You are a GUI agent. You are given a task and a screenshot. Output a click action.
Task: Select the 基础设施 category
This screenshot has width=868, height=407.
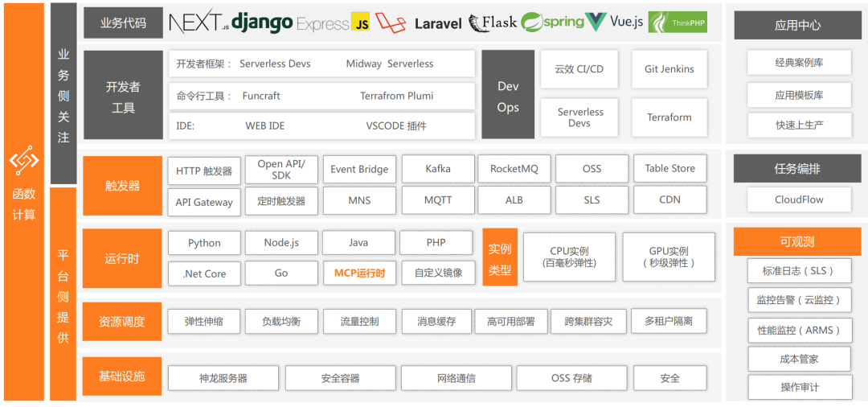122,376
